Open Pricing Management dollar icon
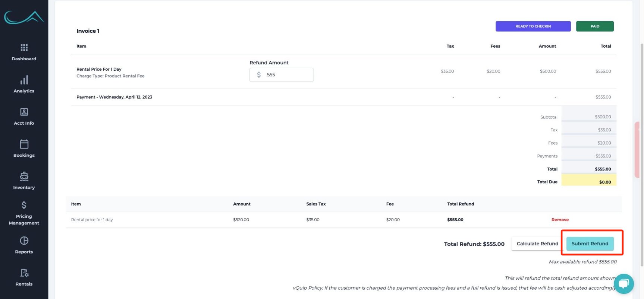 pos(24,205)
